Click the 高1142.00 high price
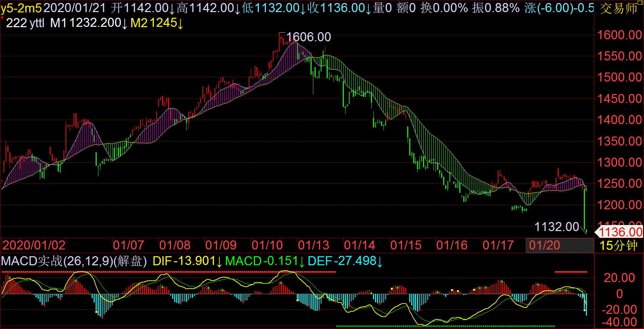The height and width of the screenshot is (329, 644). click(x=208, y=8)
